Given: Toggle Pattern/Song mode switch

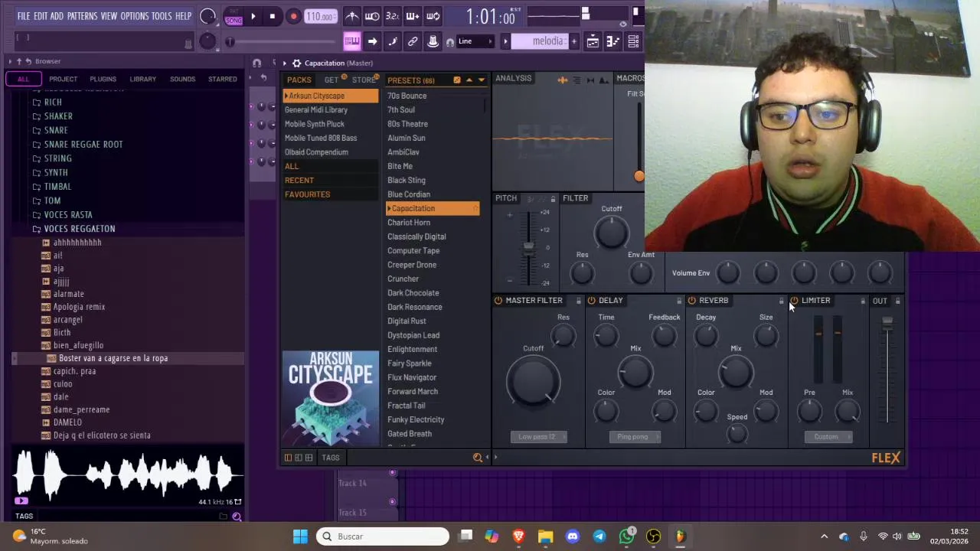Looking at the screenshot, I should click(234, 16).
